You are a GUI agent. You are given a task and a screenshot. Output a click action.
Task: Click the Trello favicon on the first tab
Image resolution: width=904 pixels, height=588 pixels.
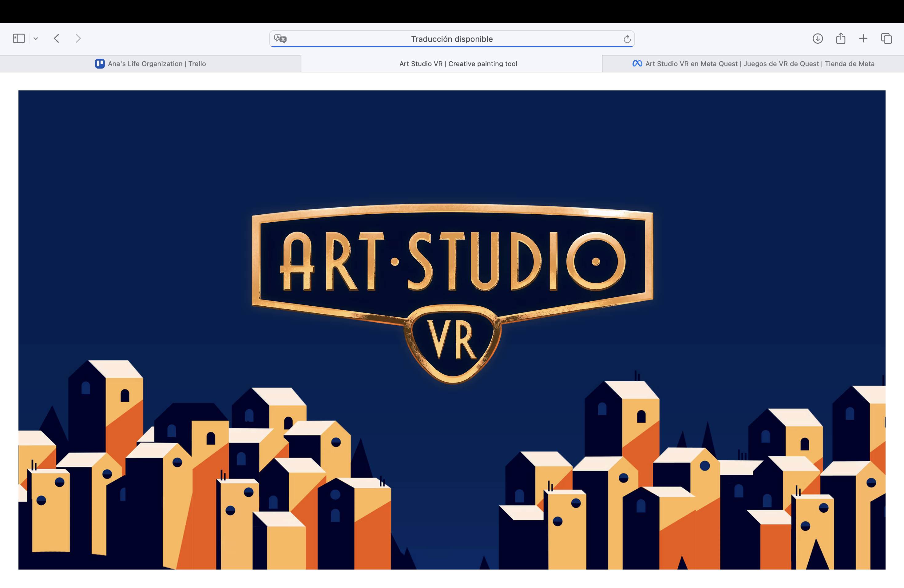tap(100, 64)
